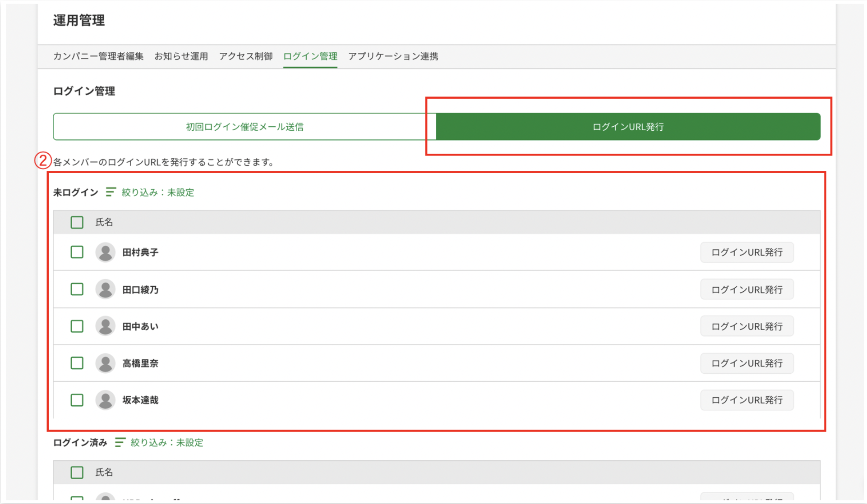Go to カンパニー管理者編集 tab
The height and width of the screenshot is (504, 867).
point(98,56)
